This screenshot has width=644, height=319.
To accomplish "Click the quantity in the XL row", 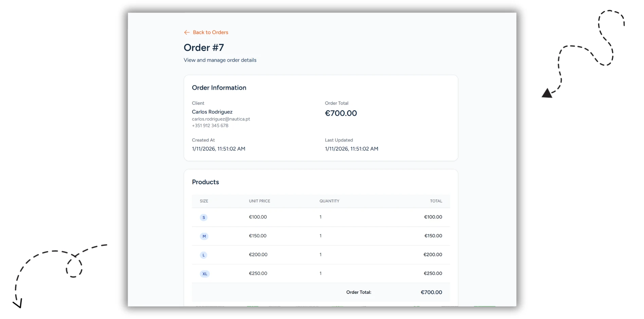I will 320,273.
